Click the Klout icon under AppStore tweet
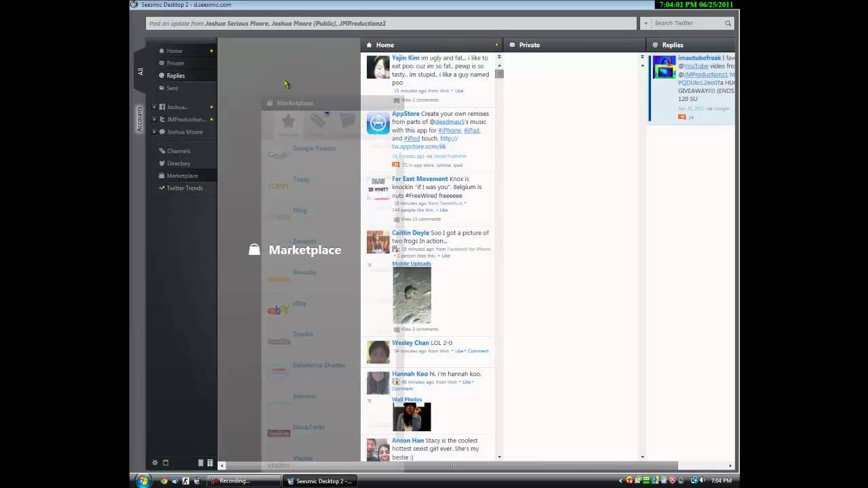This screenshot has width=868, height=488. (396, 165)
